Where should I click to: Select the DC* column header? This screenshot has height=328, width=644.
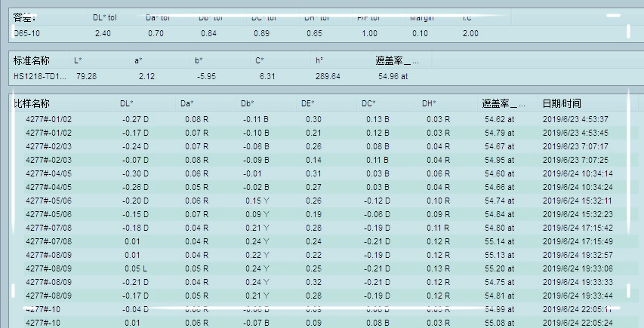point(368,103)
